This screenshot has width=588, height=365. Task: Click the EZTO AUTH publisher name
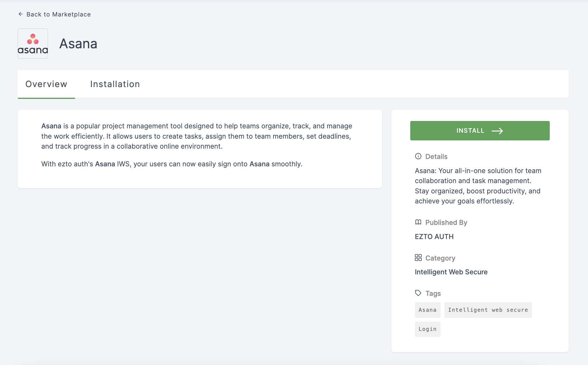pyautogui.click(x=434, y=237)
